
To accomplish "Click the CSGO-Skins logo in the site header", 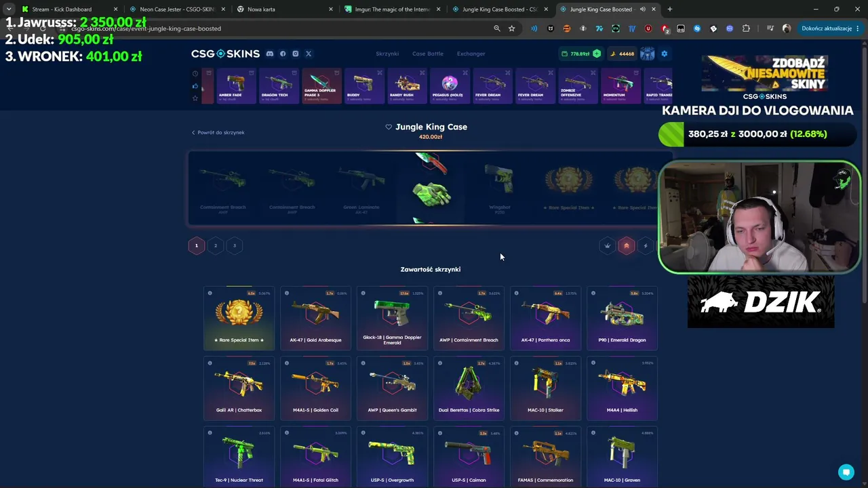I will point(225,54).
